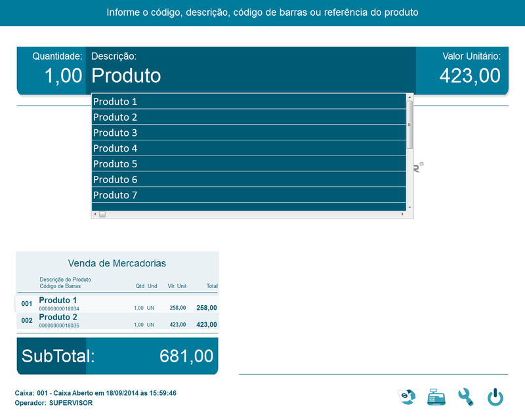Click the horizontal scroll right arrow in list
Image resolution: width=525 pixels, height=420 pixels.
[x=402, y=215]
